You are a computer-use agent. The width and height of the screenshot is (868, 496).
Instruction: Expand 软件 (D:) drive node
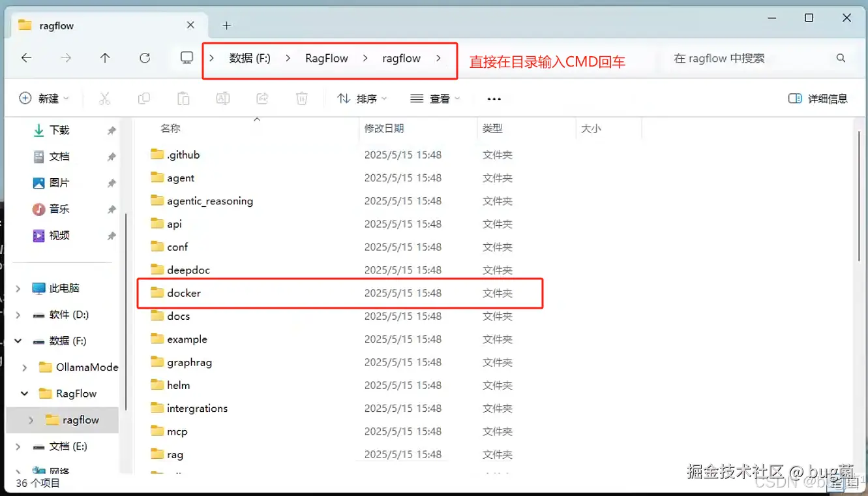[18, 315]
